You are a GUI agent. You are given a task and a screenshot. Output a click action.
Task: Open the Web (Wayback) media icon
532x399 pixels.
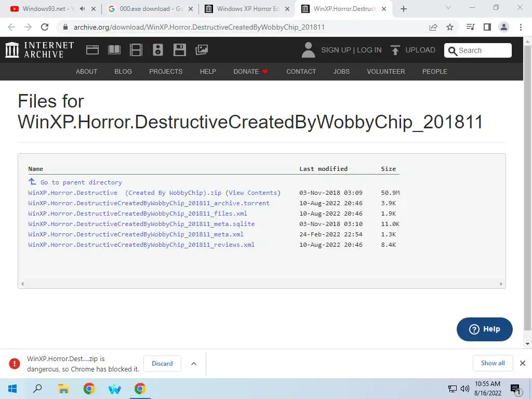point(92,50)
